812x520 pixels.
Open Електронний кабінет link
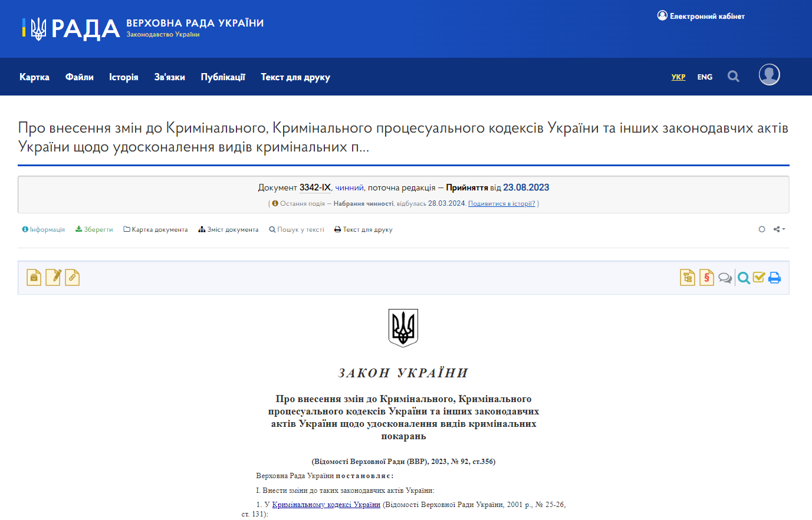point(701,16)
